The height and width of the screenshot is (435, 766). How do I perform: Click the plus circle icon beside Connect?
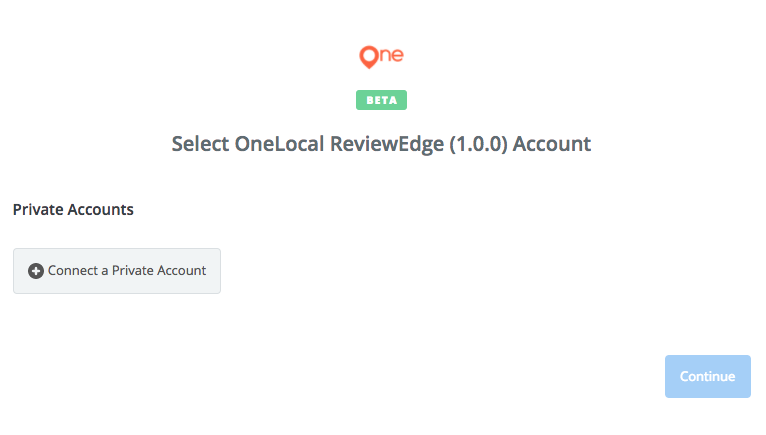36,271
